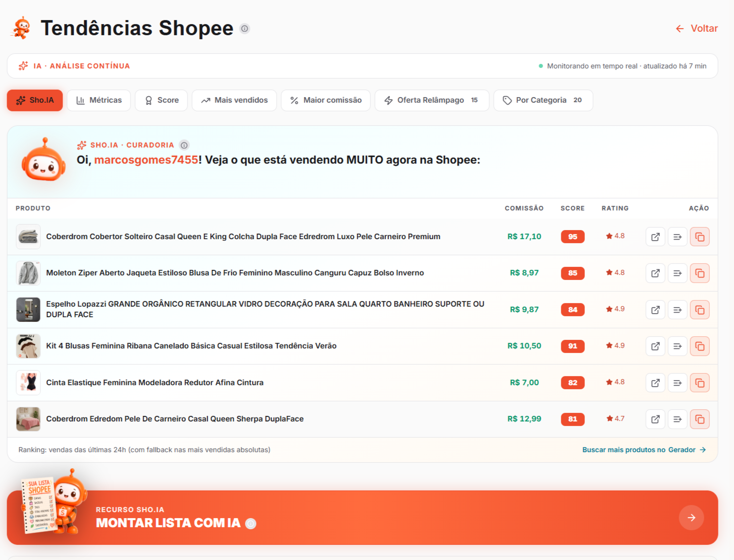Screen dimensions: 734x560
Task: Copy link for Espelho Lopazzi row
Action: pos(700,310)
